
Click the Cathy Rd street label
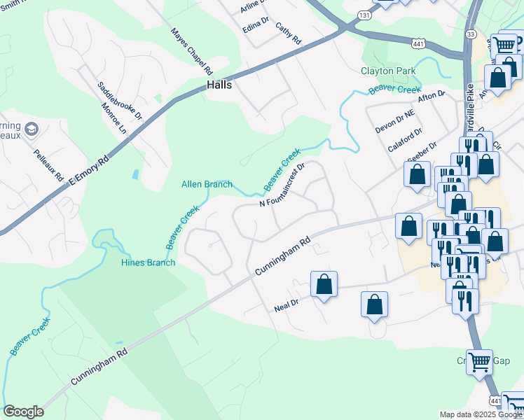click(288, 34)
